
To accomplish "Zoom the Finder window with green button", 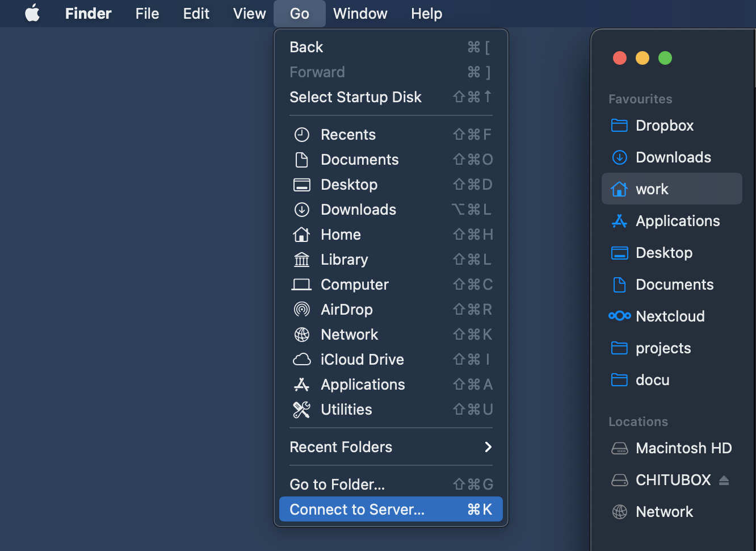I will [665, 58].
